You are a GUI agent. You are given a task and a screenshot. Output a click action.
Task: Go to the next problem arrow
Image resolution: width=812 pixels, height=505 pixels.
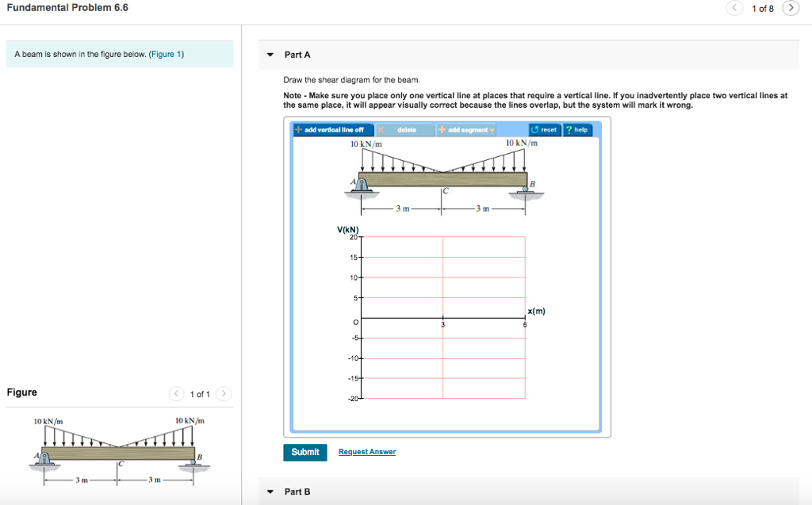click(791, 8)
